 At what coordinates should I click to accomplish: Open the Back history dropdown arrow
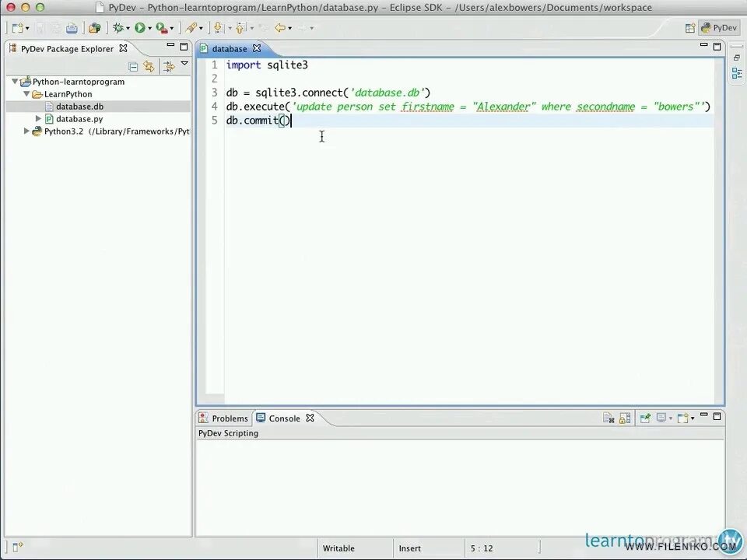[289, 29]
